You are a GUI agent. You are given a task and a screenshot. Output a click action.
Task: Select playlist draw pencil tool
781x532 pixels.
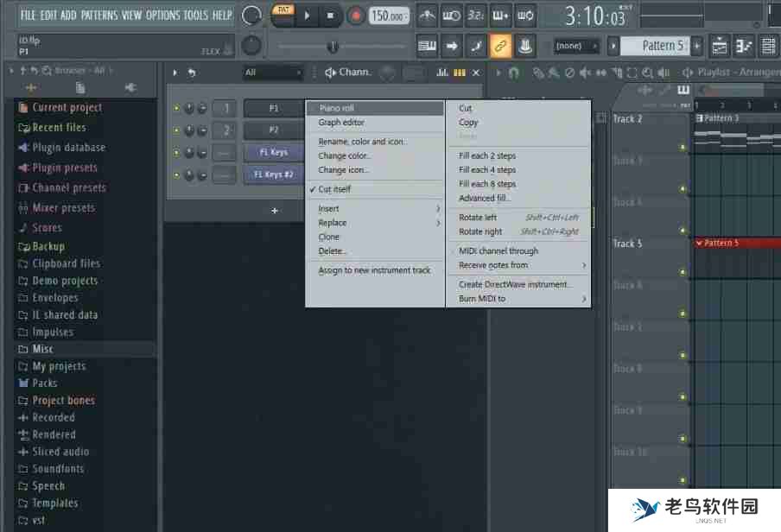(x=537, y=73)
